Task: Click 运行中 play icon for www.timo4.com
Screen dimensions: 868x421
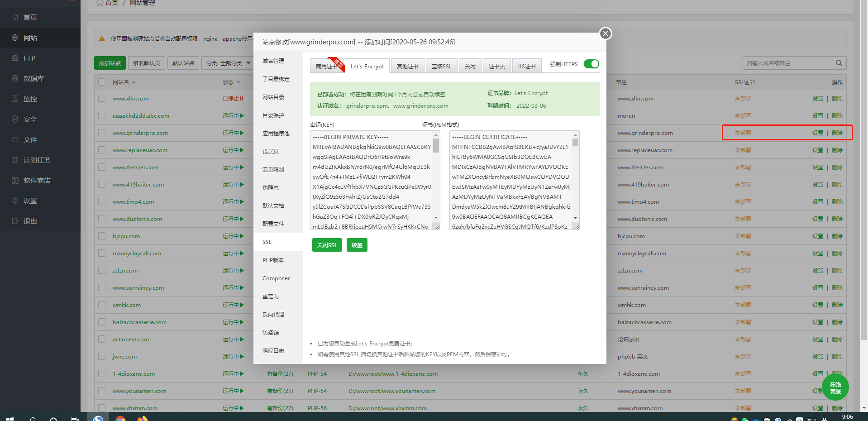Action: click(242, 201)
